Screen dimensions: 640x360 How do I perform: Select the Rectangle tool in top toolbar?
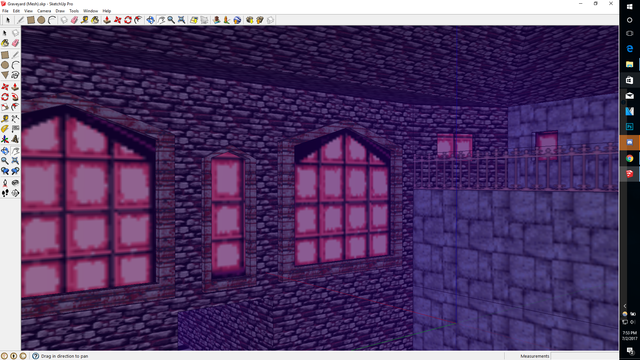click(31, 20)
